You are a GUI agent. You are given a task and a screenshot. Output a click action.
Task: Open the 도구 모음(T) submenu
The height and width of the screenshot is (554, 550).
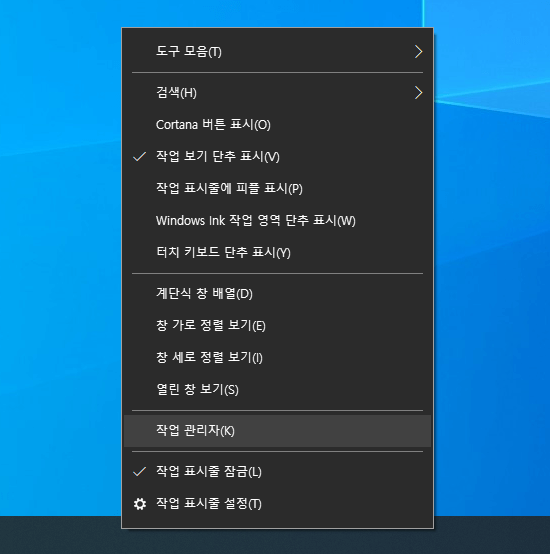[x=277, y=52]
